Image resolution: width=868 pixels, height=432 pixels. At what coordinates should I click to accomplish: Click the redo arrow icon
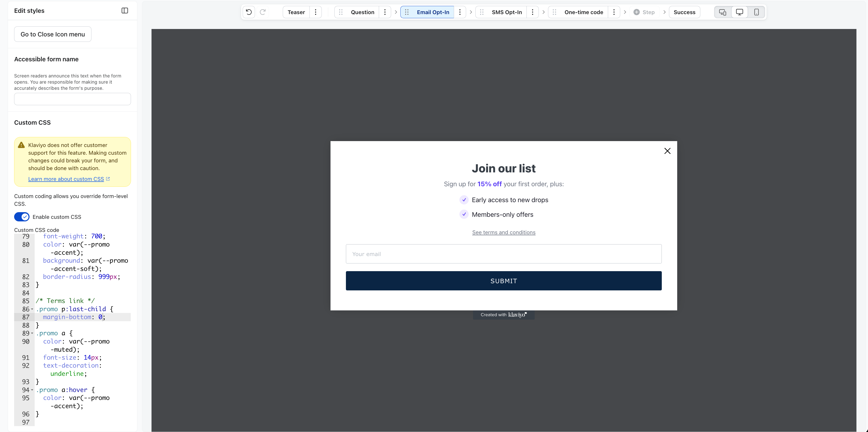(x=263, y=12)
